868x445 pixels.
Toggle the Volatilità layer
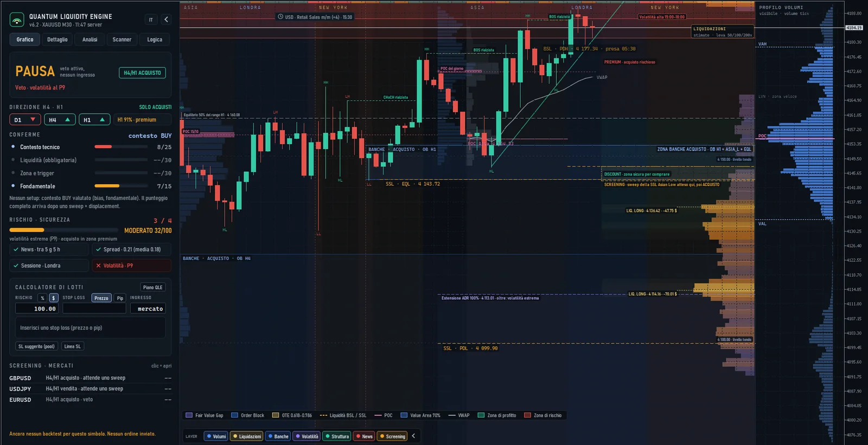pos(307,436)
